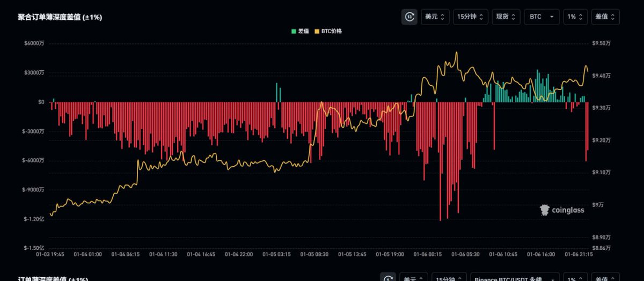The width and height of the screenshot is (644, 281).
Task: Open the BTC coin selector dropdown
Action: point(542,17)
